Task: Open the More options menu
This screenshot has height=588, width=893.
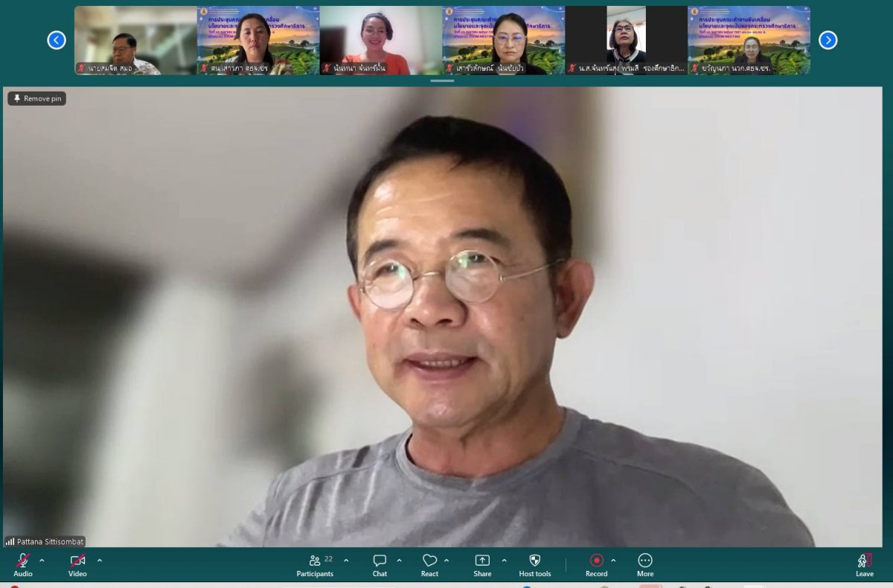Action: (x=645, y=562)
